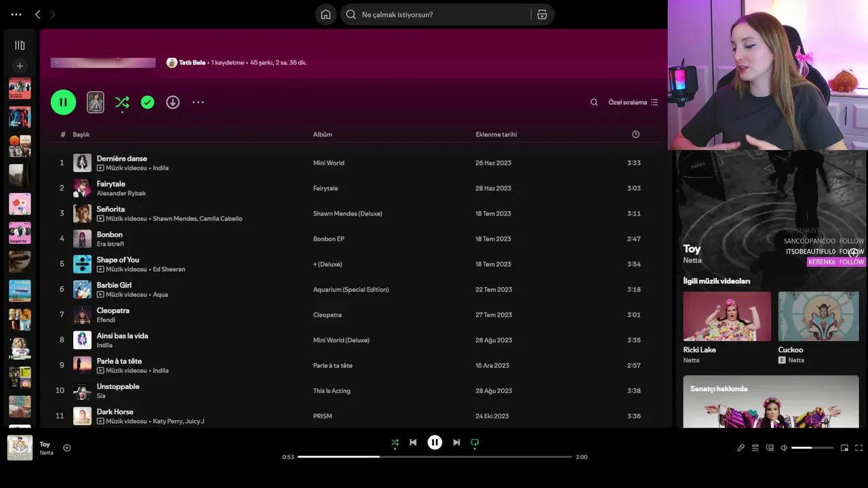Seek on the song progress bar
This screenshot has width=868, height=488.
pyautogui.click(x=435, y=457)
